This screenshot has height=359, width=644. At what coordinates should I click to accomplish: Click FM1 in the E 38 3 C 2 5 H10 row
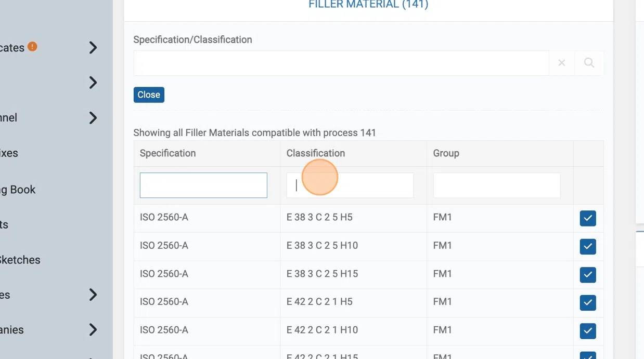[x=443, y=245]
